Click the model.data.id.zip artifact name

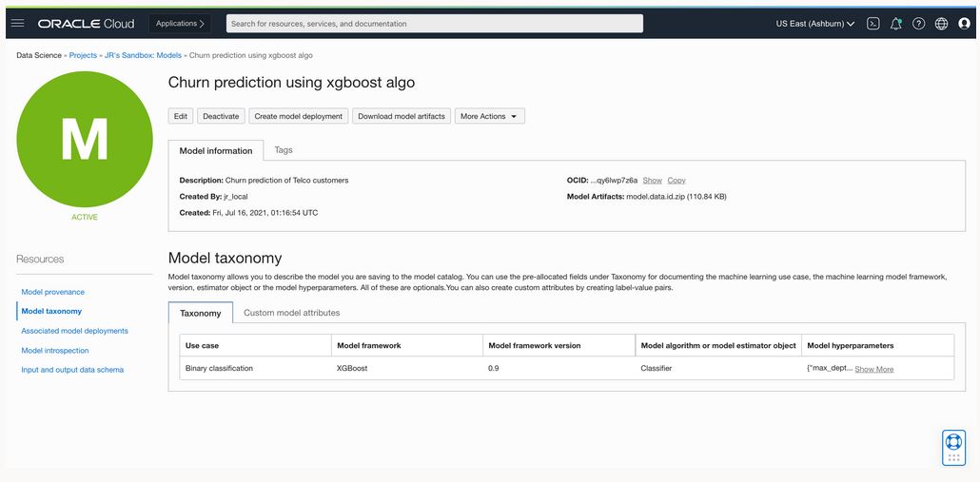click(656, 196)
